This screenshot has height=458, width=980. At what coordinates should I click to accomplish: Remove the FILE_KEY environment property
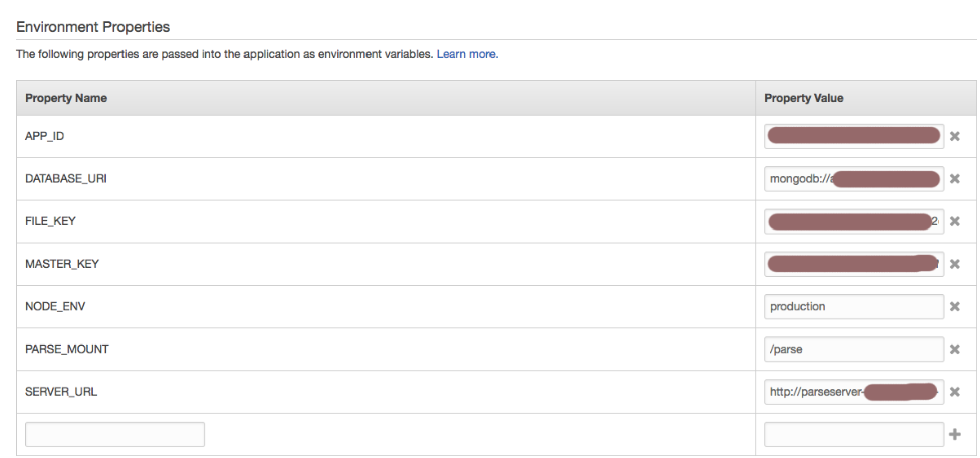click(954, 221)
